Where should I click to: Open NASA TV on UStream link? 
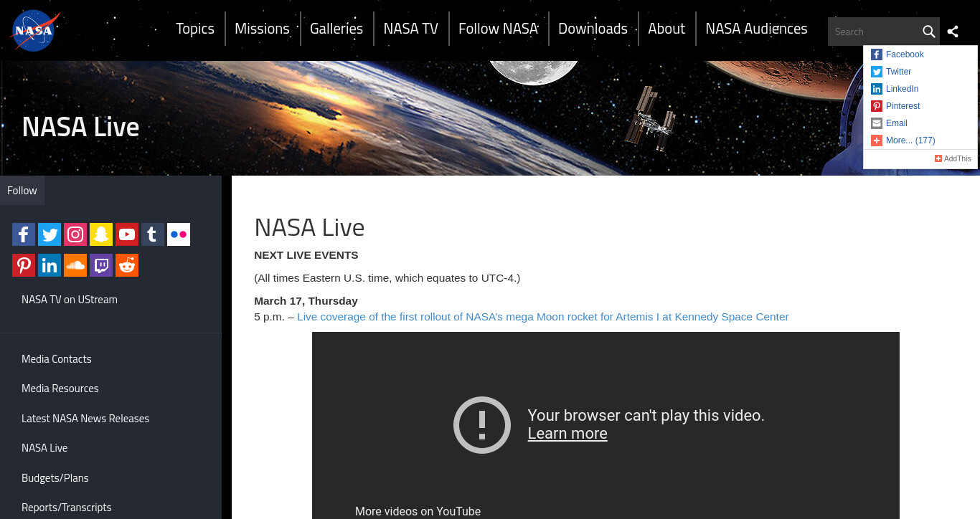pos(70,300)
